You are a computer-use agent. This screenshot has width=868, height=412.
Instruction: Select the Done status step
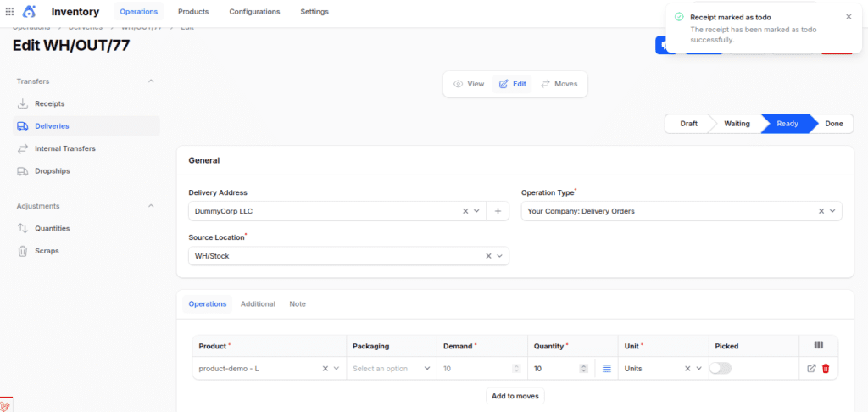(834, 124)
